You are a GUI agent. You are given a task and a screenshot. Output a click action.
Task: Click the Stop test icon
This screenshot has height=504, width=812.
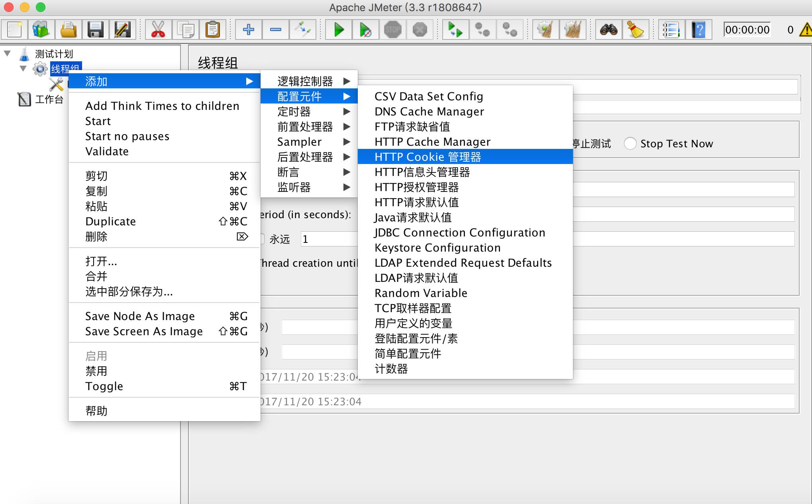pos(392,29)
